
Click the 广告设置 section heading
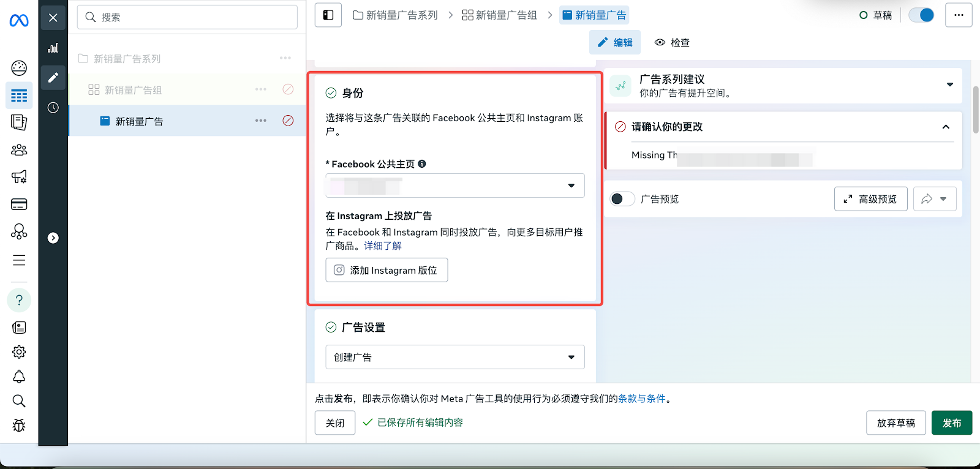pyautogui.click(x=363, y=328)
